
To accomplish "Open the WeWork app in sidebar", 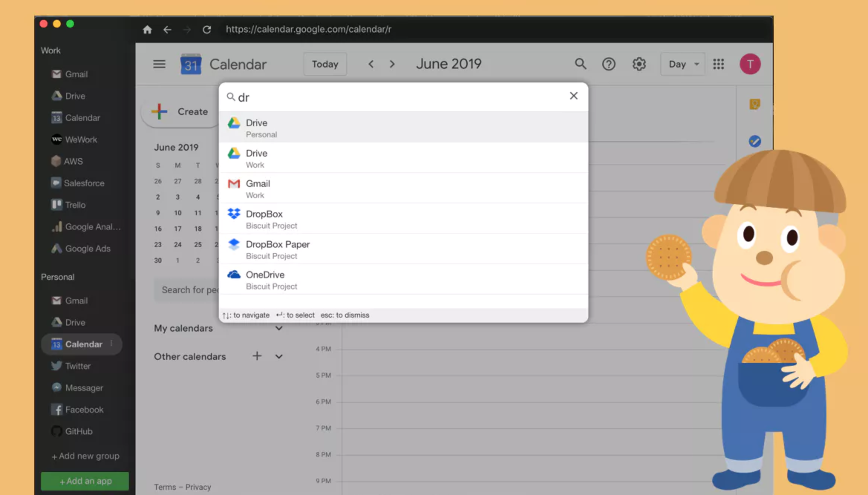I will coord(74,140).
